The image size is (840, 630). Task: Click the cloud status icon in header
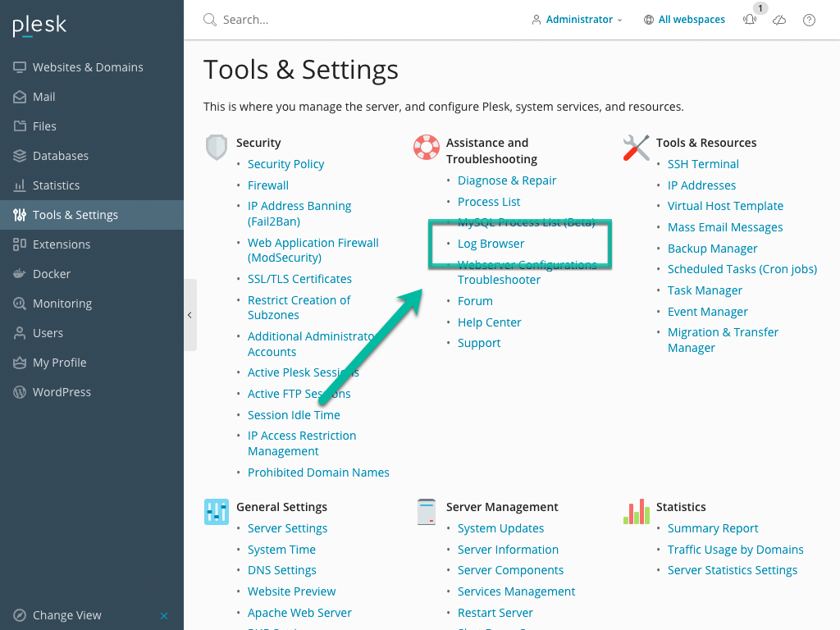click(779, 20)
